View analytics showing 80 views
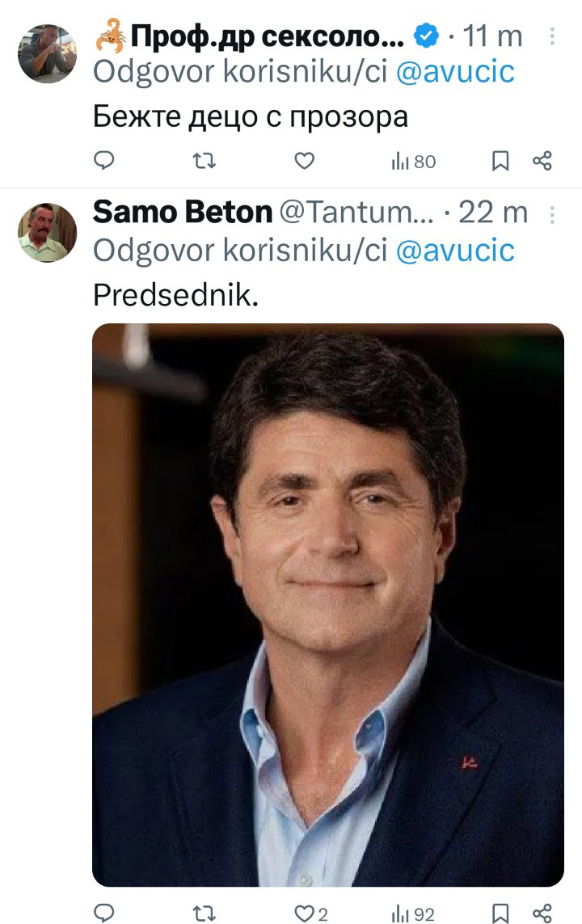The width and height of the screenshot is (582, 924). (414, 161)
